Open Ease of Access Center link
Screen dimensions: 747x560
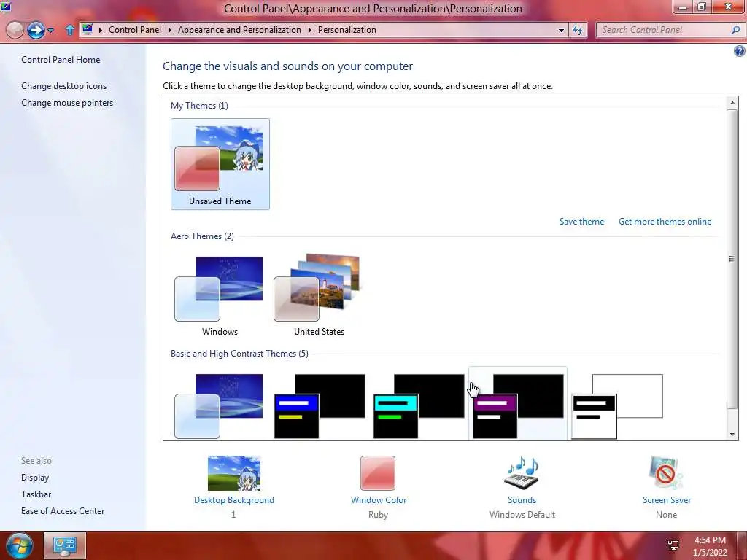63,511
